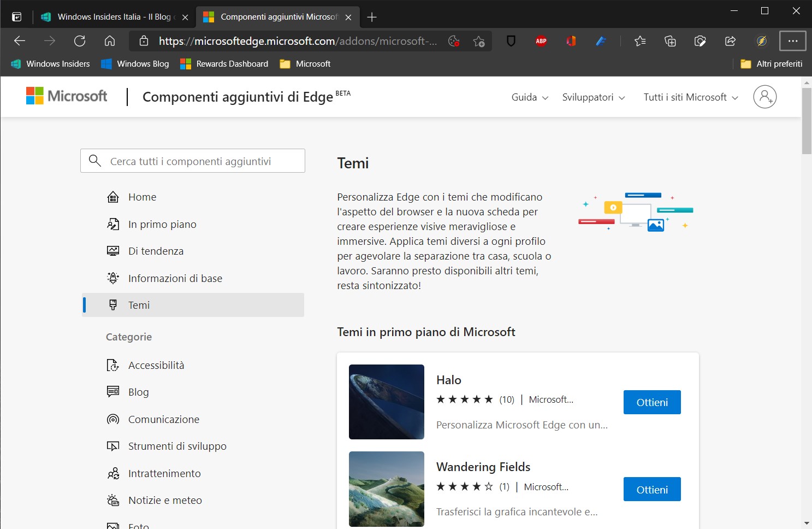
Task: Open the Wandering Fields title link
Action: tap(483, 467)
